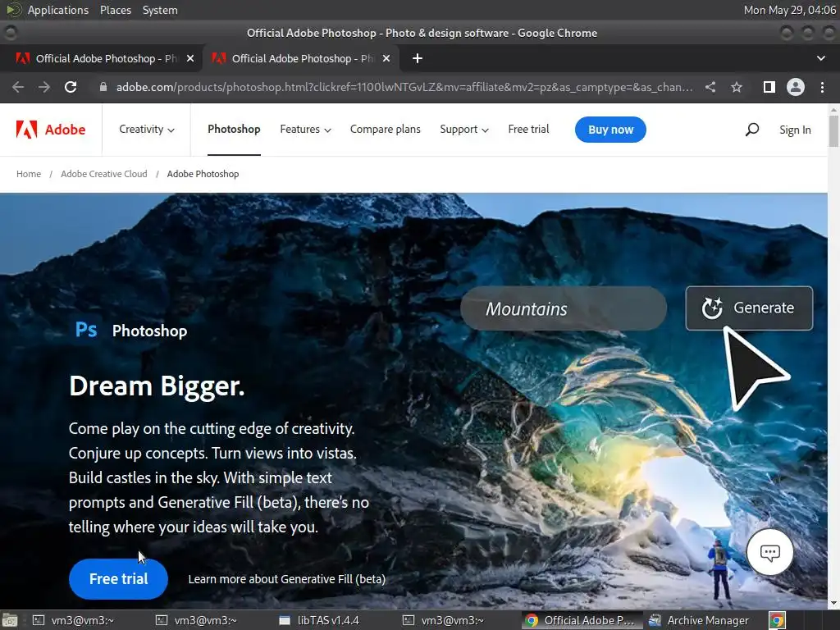Reload the Adobe Photoshop page
Screen dimensions: 840x630
71,87
